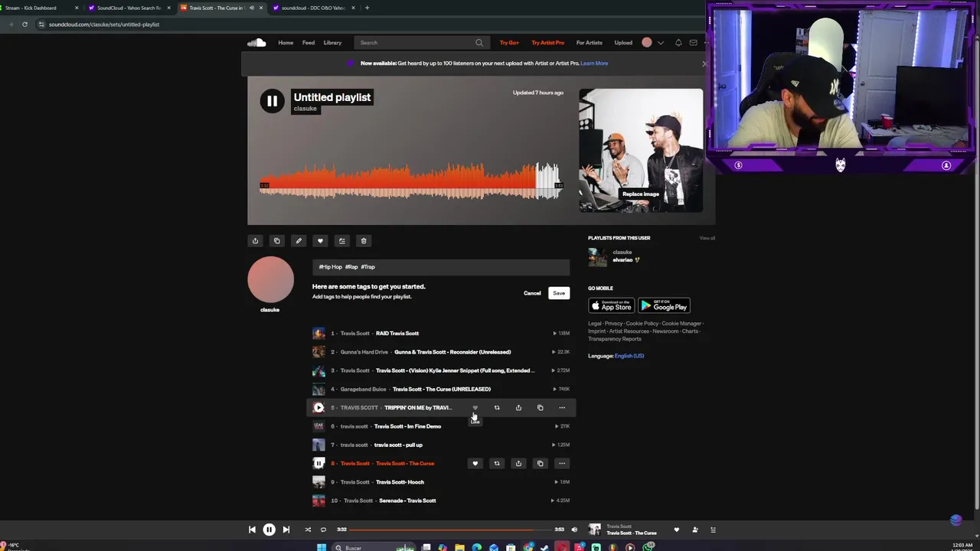Image resolution: width=980 pixels, height=551 pixels.
Task: Open the clasuke profile avatar
Action: click(270, 279)
